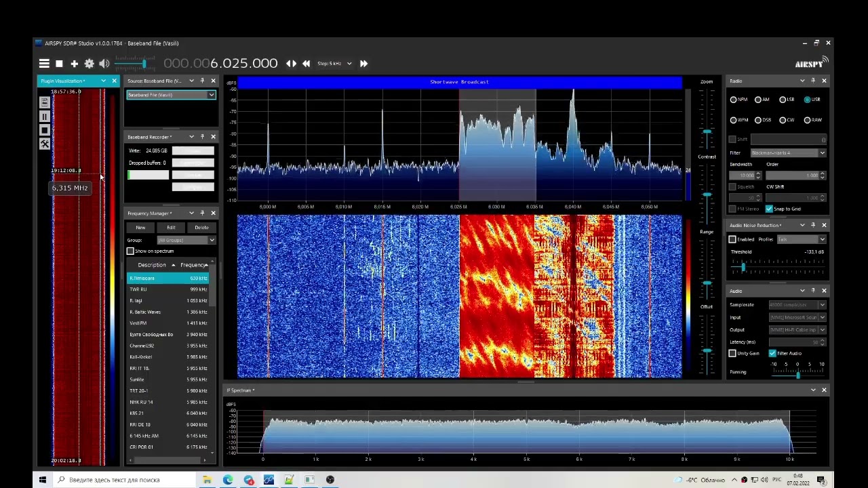This screenshot has height=488, width=868.
Task: Select R. Baltic Waves entry
Action: (x=168, y=312)
